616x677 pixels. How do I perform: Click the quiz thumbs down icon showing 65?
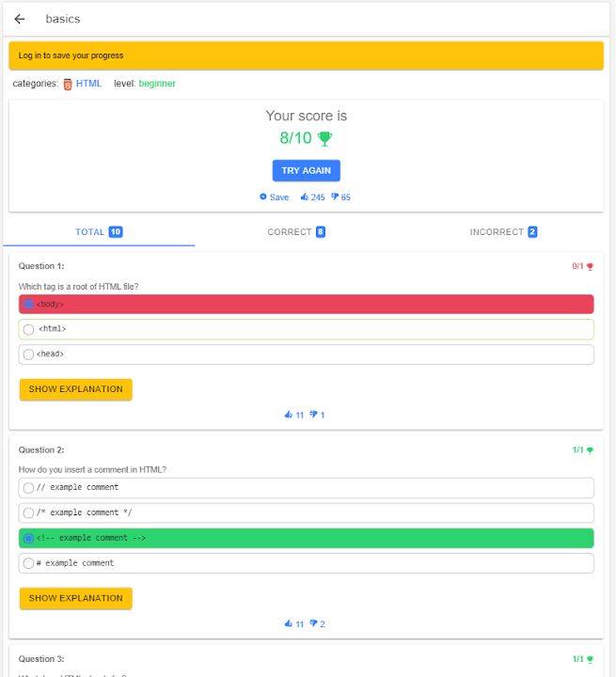coord(335,197)
